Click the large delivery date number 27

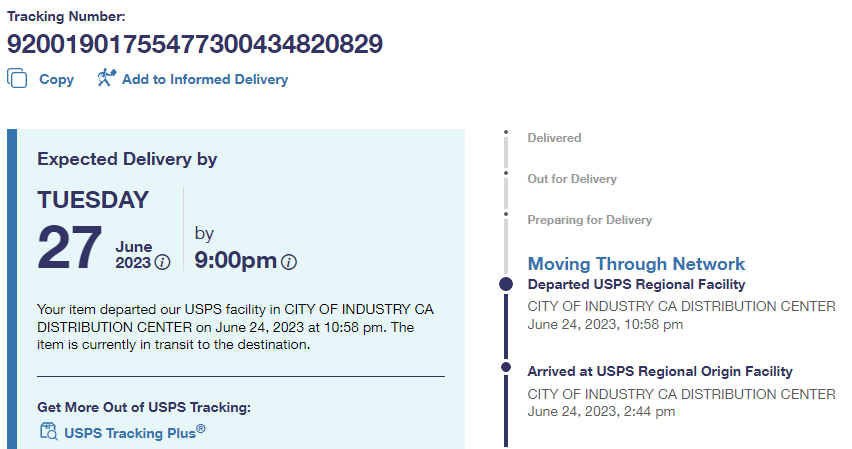pos(70,248)
